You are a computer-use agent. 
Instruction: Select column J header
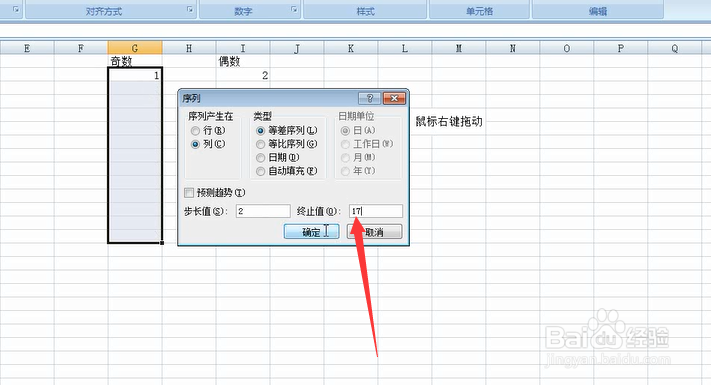297,48
